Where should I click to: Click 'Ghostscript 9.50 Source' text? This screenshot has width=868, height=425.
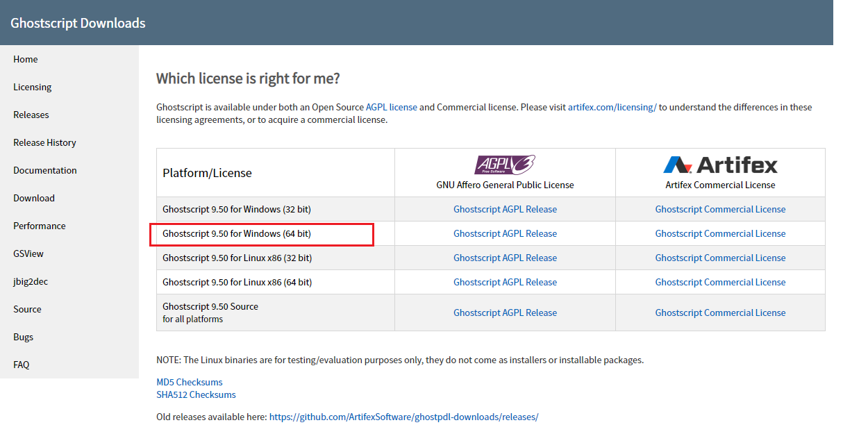point(210,306)
